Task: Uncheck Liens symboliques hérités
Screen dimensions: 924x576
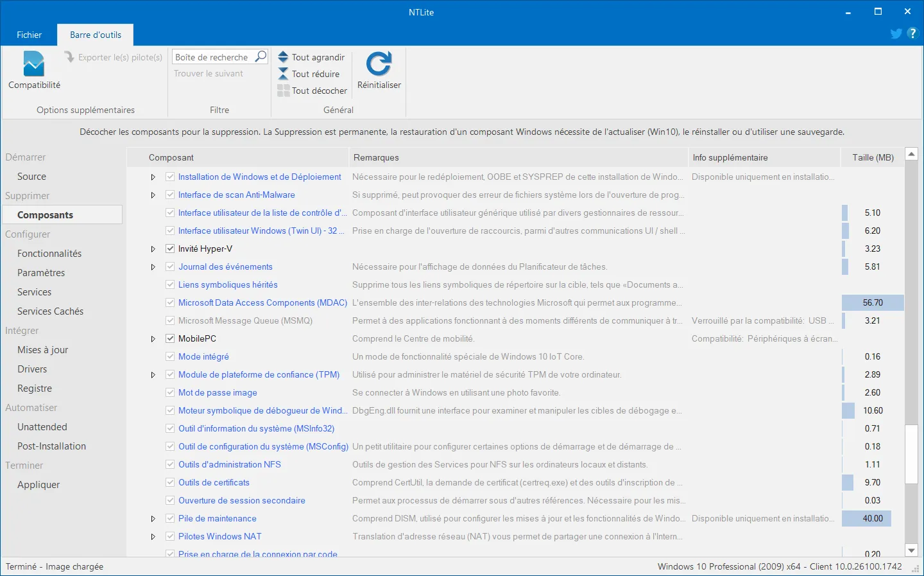Action: 170,284
